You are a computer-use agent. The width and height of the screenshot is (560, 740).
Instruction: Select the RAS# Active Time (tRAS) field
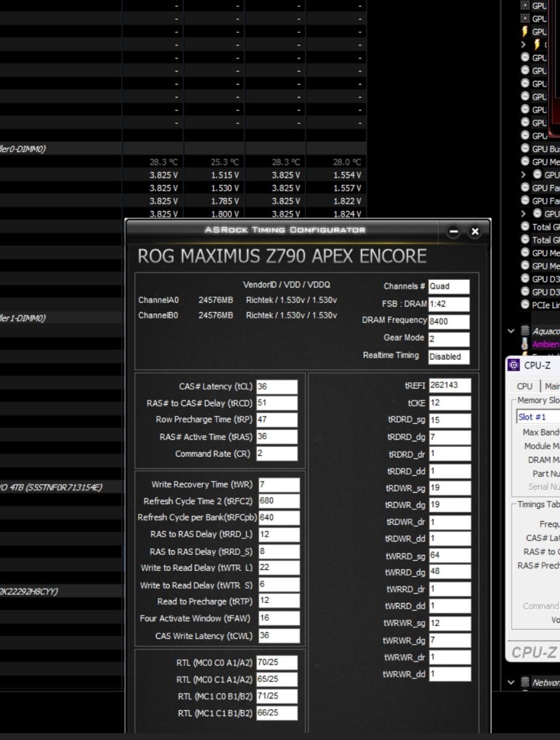point(277,437)
